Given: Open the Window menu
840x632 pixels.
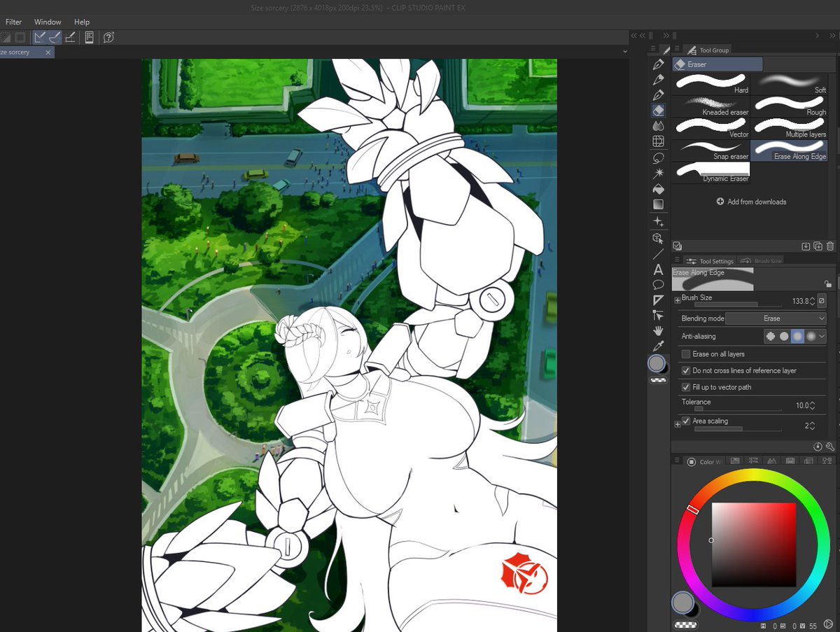Looking at the screenshot, I should click(x=48, y=22).
